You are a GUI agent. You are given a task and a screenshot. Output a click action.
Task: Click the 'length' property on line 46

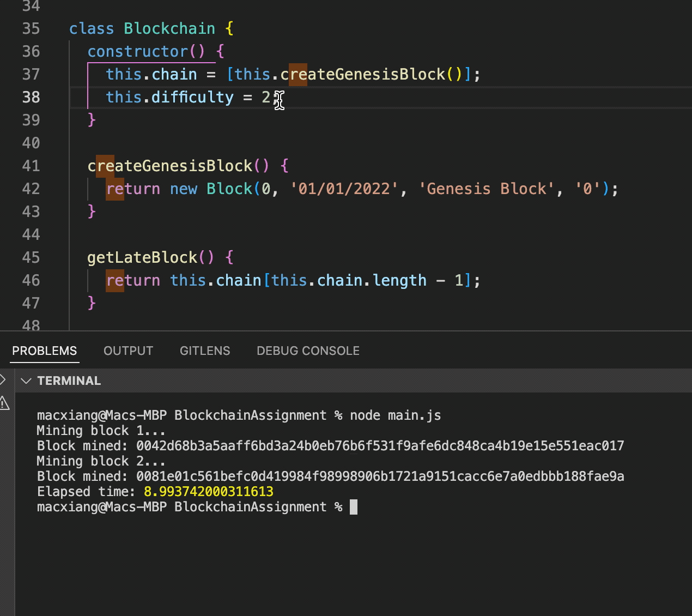[400, 280]
